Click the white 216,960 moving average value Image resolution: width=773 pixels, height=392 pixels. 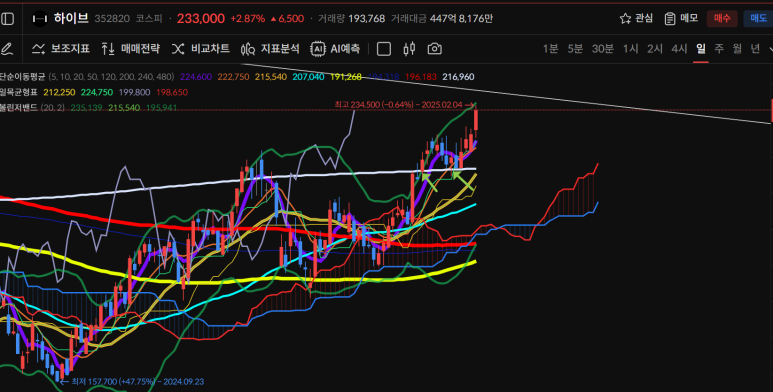pos(458,77)
